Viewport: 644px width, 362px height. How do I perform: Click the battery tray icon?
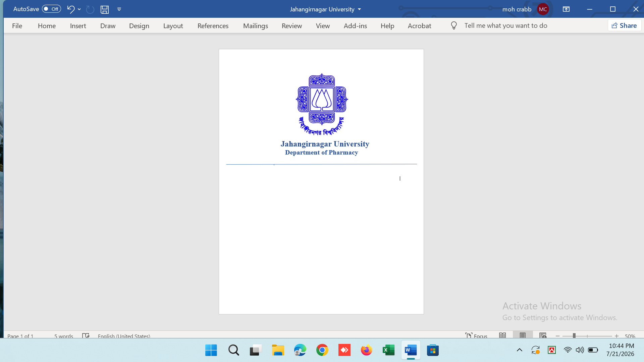(x=593, y=350)
